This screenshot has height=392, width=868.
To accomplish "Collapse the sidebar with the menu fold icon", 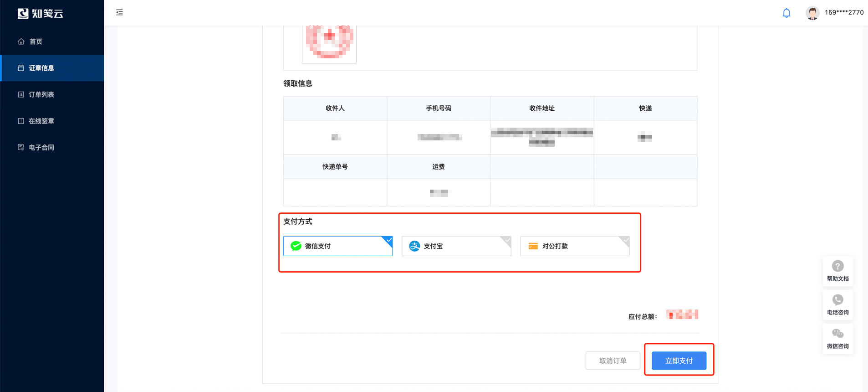I will 119,13.
